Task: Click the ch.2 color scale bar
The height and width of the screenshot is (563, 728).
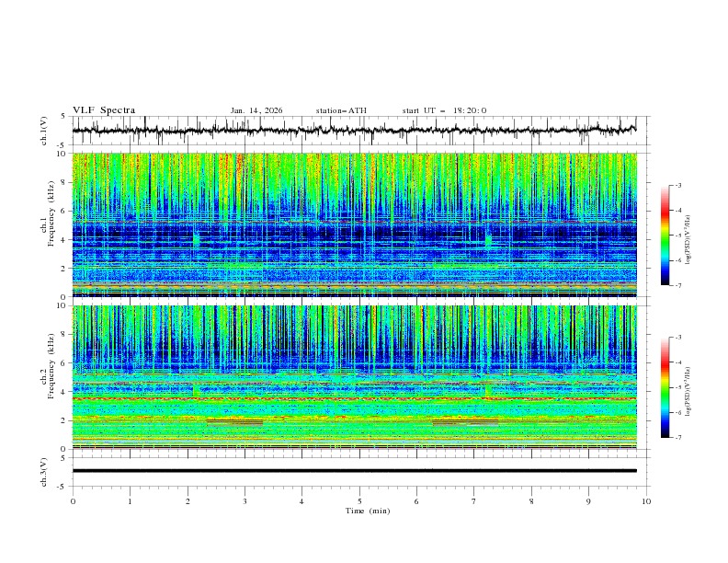Action: coord(665,387)
